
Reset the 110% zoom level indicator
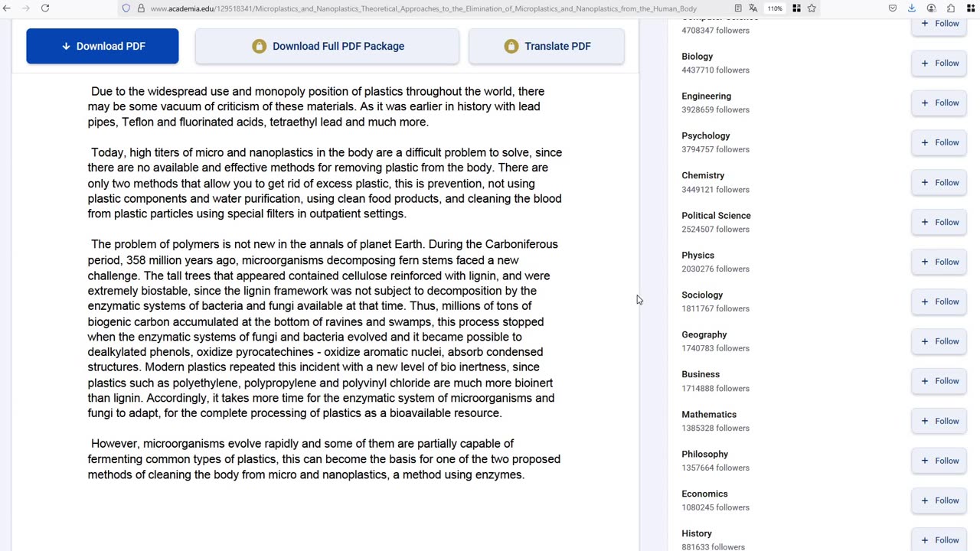point(776,8)
